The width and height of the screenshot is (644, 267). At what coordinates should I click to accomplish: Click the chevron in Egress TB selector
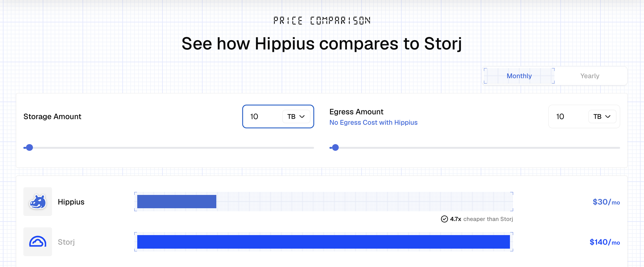(x=608, y=116)
